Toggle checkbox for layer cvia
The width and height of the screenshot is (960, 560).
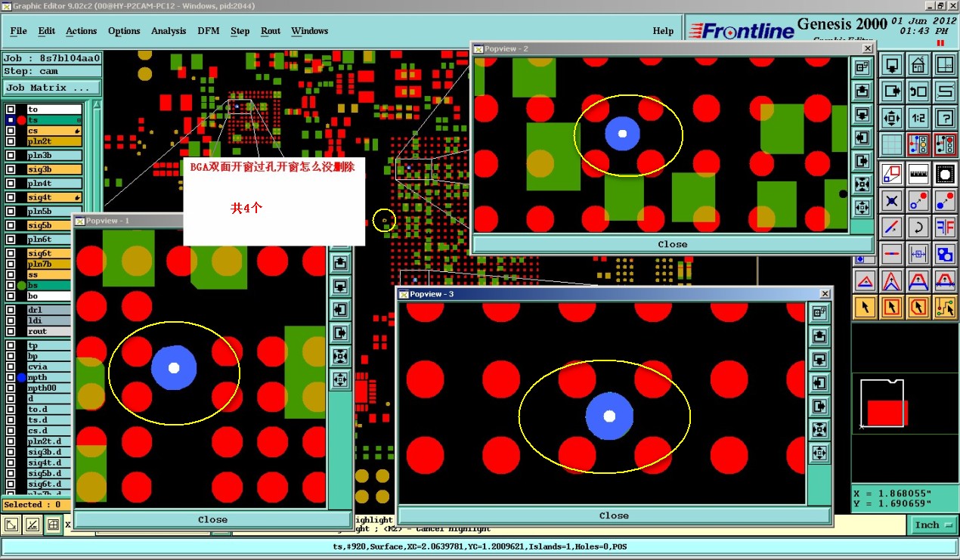coord(11,367)
